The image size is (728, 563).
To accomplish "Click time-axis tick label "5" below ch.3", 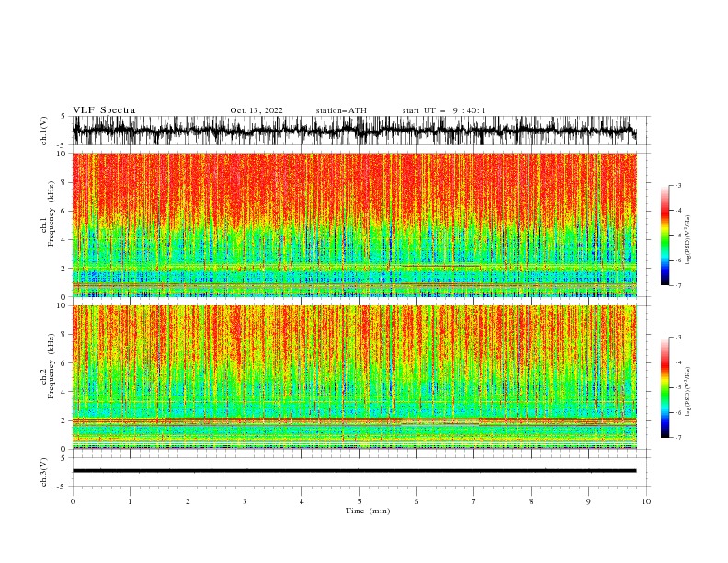I will tap(359, 501).
